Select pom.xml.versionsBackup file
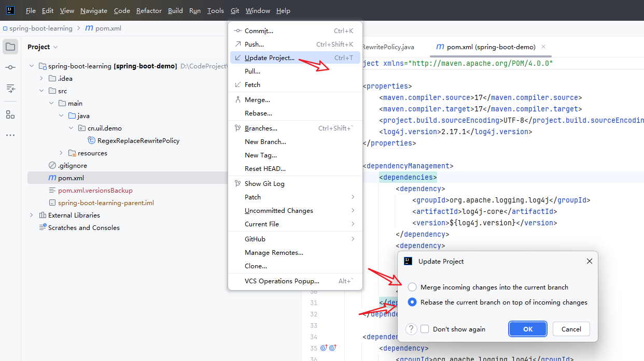Image resolution: width=644 pixels, height=361 pixels. [x=90, y=191]
